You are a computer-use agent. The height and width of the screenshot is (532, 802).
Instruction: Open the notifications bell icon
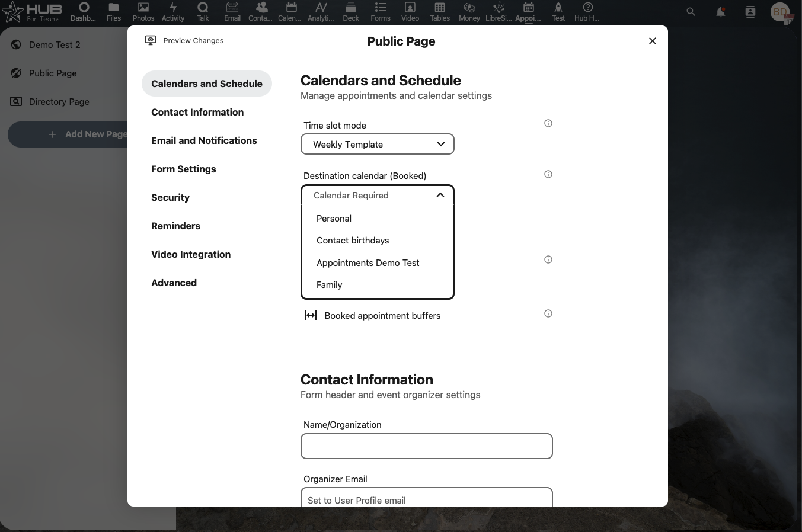point(721,12)
